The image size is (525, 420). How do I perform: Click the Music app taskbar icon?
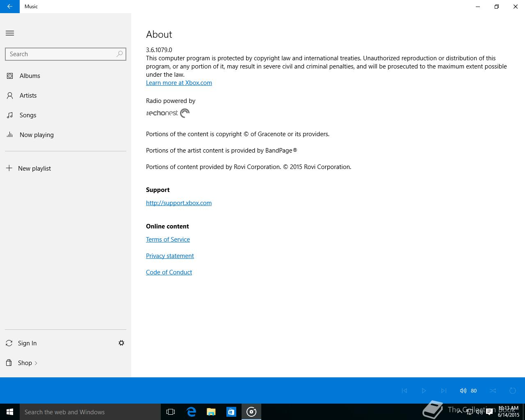pyautogui.click(x=251, y=412)
